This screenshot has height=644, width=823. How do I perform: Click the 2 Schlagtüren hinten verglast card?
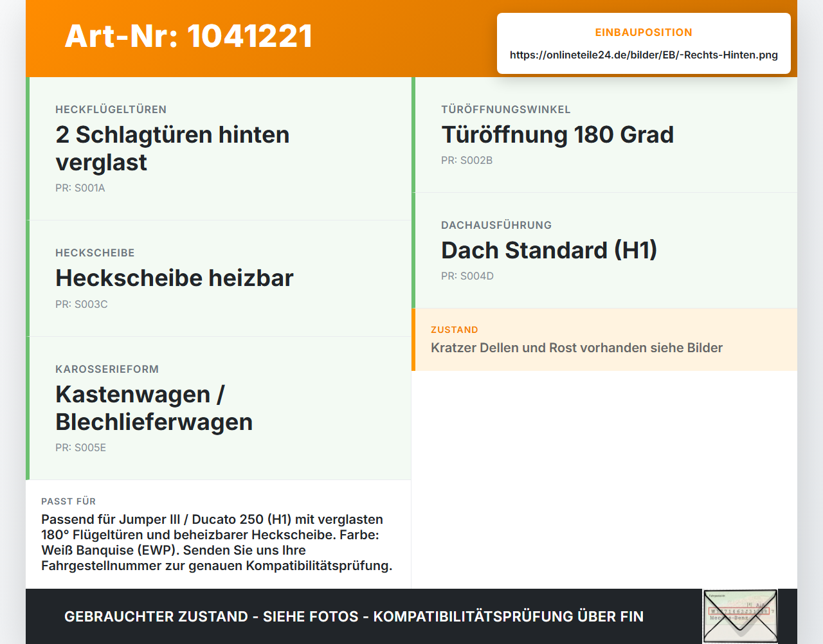219,148
